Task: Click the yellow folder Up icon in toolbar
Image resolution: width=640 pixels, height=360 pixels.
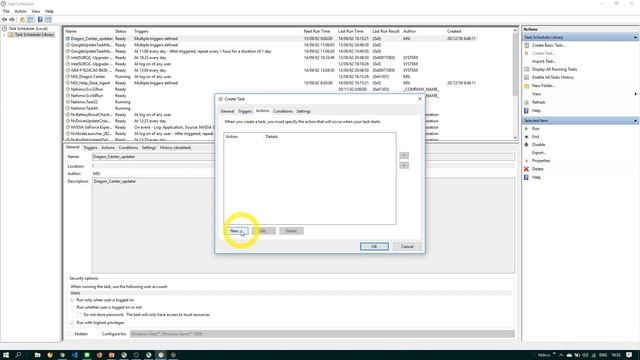Action: [22, 20]
